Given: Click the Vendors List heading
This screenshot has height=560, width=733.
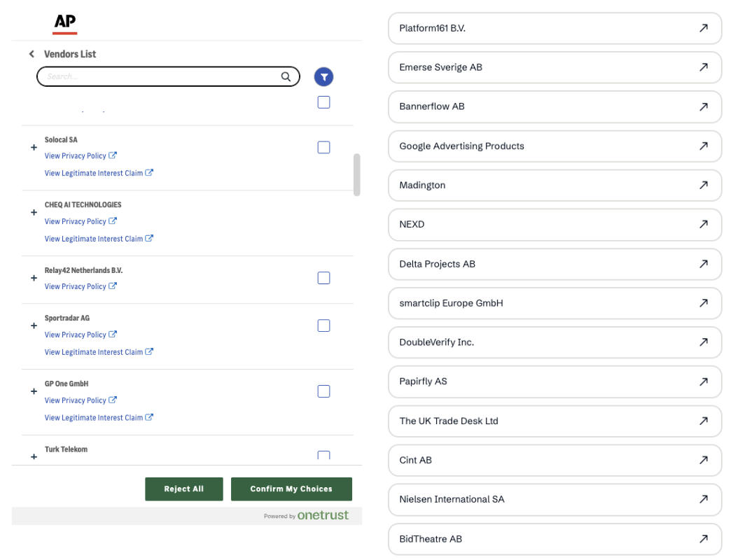Looking at the screenshot, I should [69, 54].
